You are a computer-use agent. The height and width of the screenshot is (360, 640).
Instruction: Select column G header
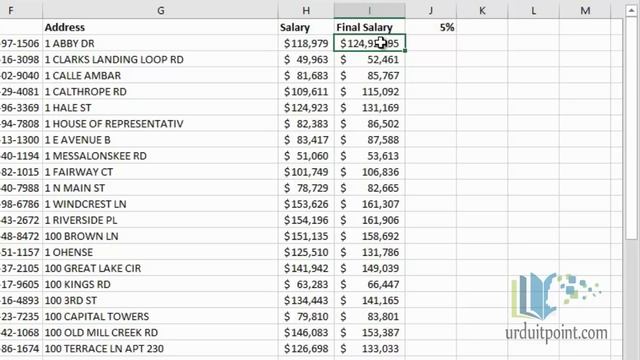(160, 10)
